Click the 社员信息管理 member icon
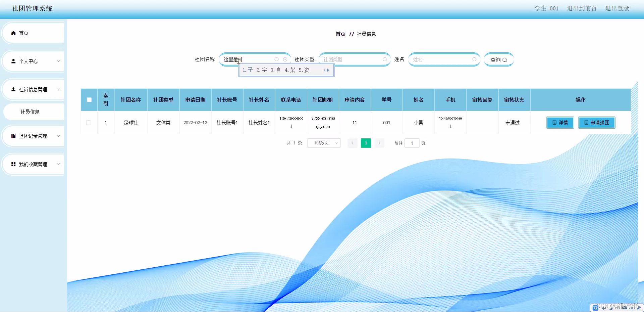 pyautogui.click(x=13, y=89)
